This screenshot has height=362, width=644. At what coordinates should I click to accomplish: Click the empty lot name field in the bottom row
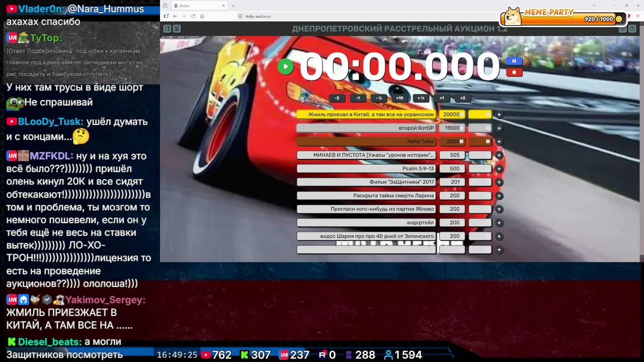pyautogui.click(x=366, y=250)
